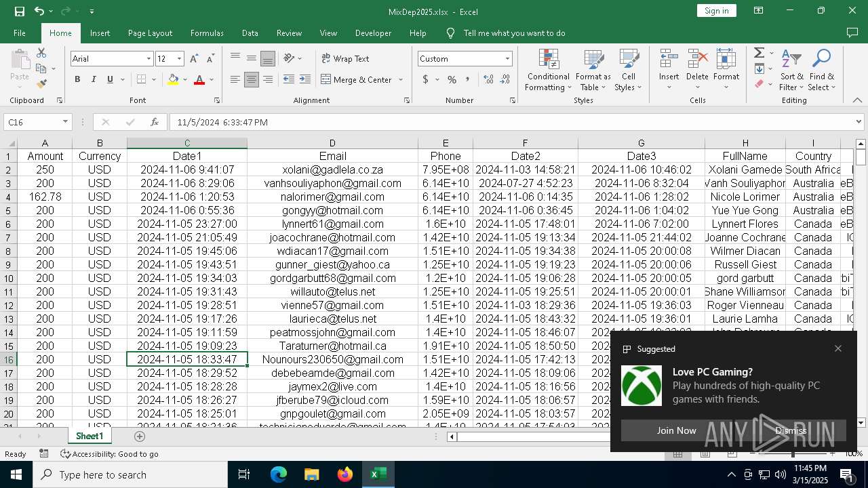Click the Cut scissors icon
The height and width of the screenshot is (488, 868).
(41, 53)
